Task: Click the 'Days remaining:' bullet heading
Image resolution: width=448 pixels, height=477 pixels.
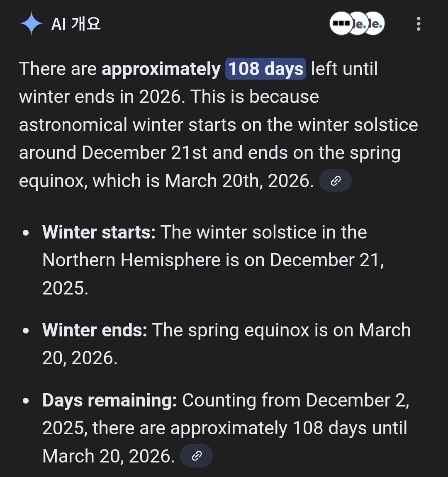Action: click(x=110, y=400)
